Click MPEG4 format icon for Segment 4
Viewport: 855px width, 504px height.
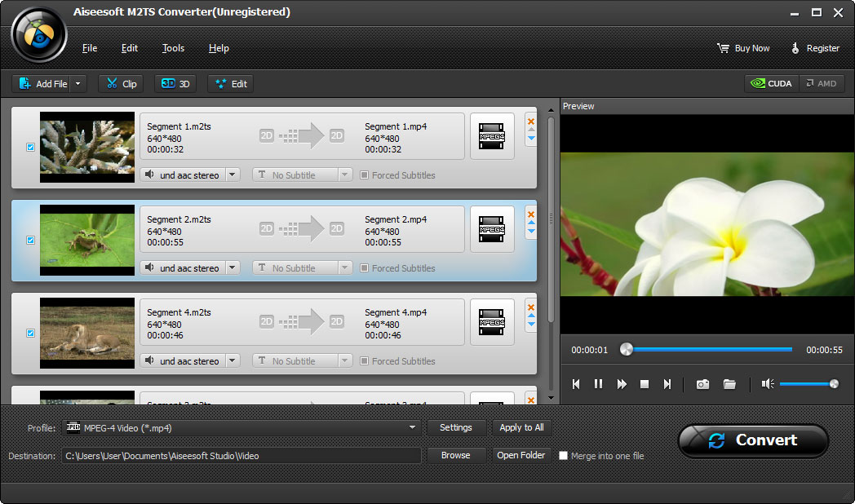point(492,322)
